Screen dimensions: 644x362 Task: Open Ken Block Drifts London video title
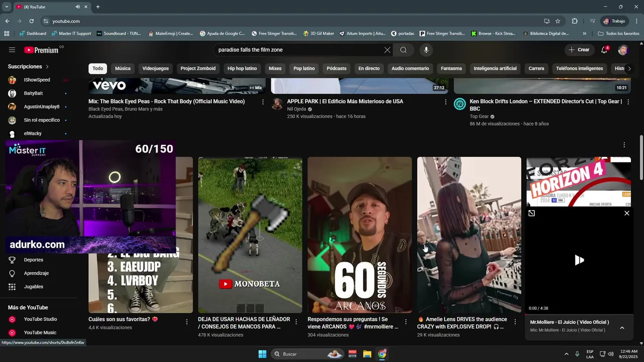point(545,105)
